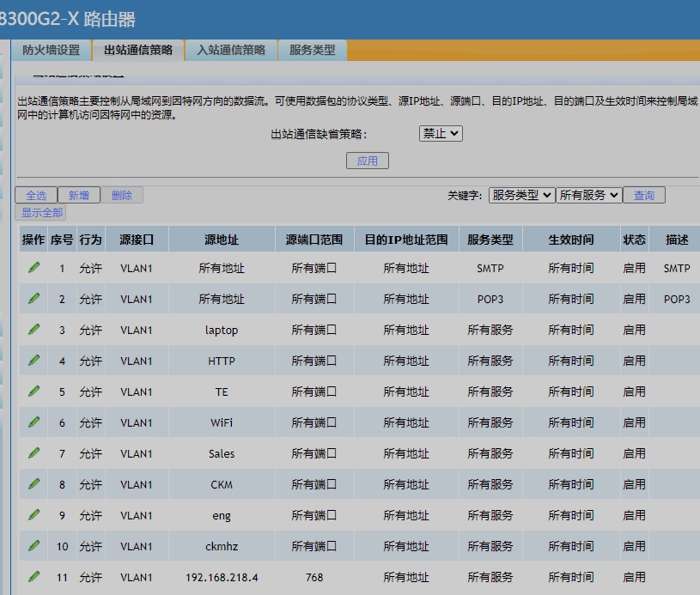Click the 应用 button
Viewport: 700px width, 595px height.
point(368,161)
